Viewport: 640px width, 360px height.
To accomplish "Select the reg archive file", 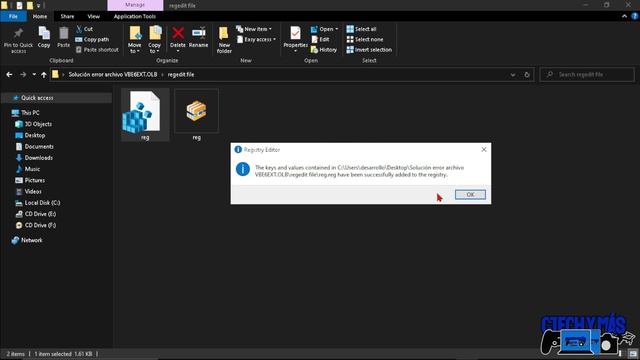I will pyautogui.click(x=196, y=115).
